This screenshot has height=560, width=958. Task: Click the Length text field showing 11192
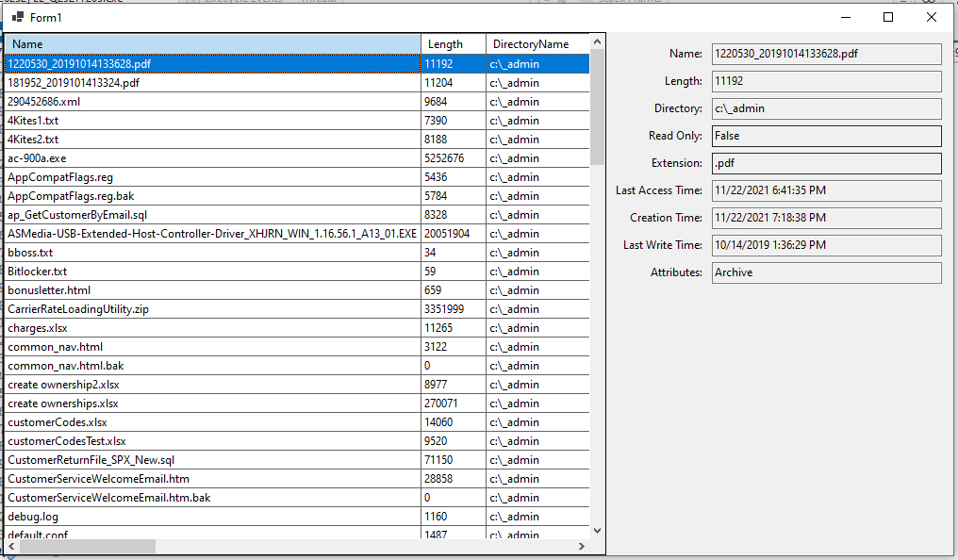[x=827, y=81]
